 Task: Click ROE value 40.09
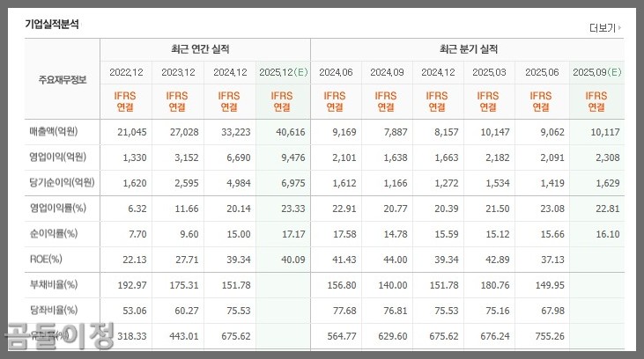tap(293, 260)
